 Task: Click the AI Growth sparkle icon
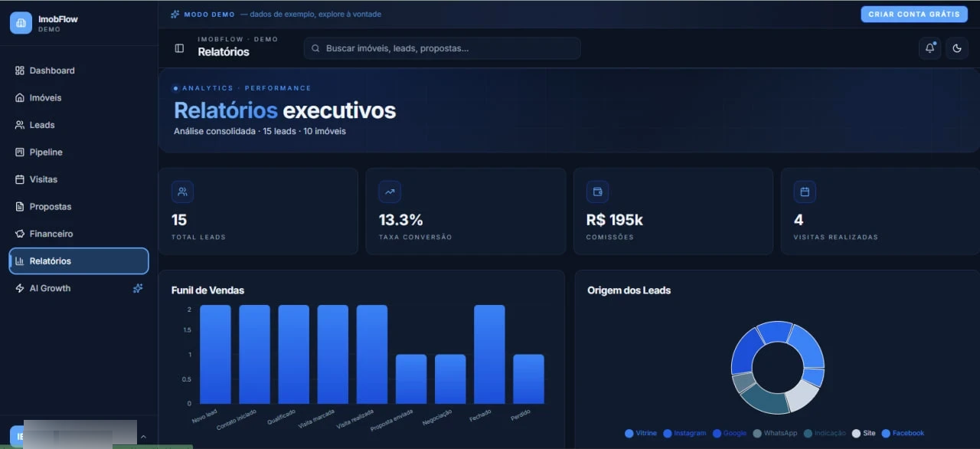coord(138,288)
